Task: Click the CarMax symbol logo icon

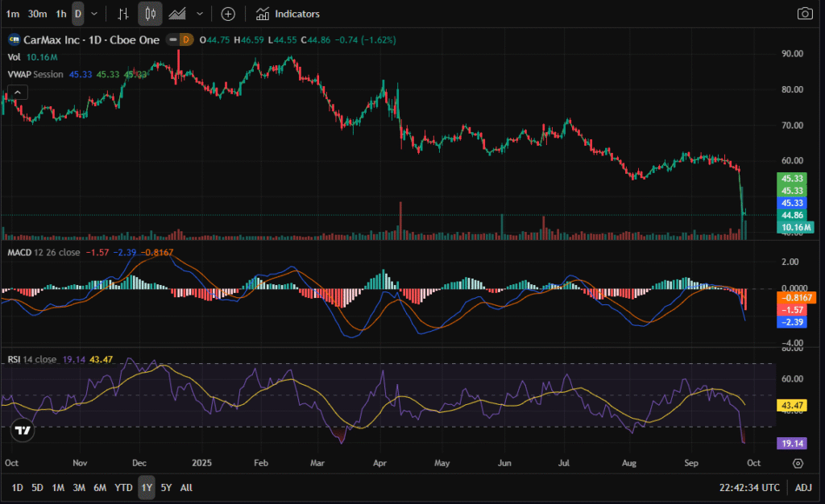Action: click(13, 39)
